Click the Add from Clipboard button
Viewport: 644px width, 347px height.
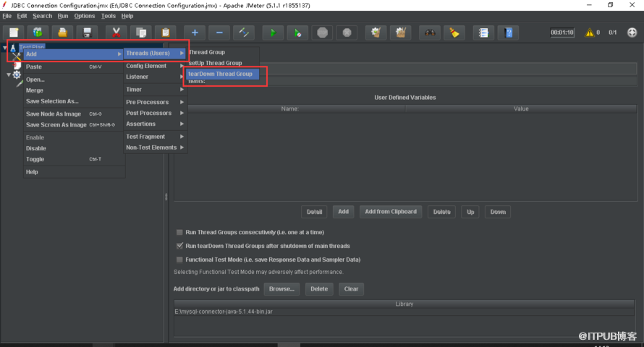[x=391, y=212]
